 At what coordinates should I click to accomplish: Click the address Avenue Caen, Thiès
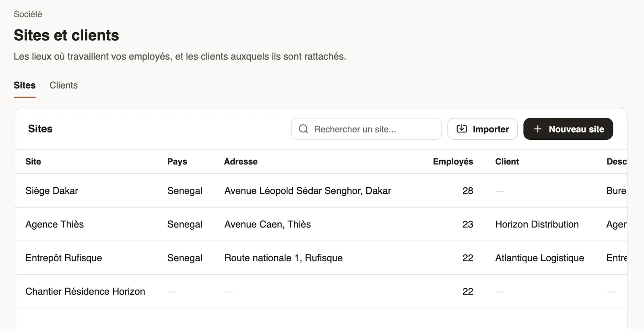click(x=268, y=224)
